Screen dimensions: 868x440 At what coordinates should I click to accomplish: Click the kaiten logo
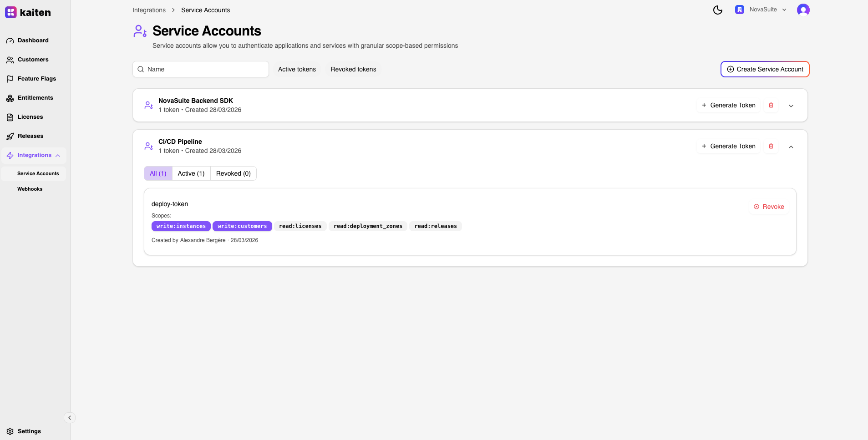coord(28,12)
